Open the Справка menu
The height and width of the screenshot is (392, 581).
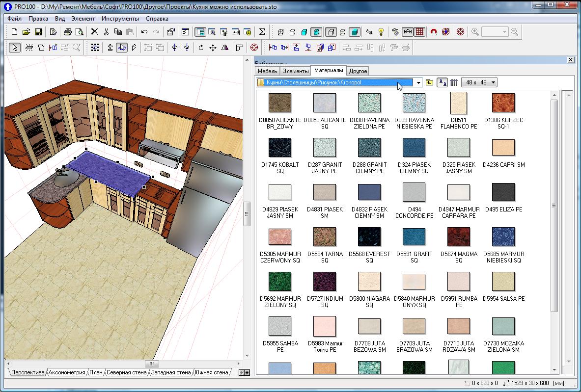[157, 19]
